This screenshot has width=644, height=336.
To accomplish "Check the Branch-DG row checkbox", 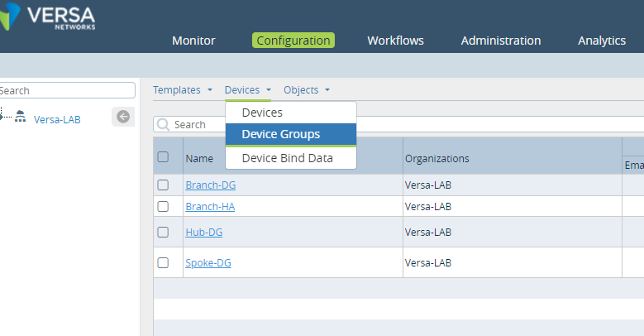I will [x=163, y=185].
